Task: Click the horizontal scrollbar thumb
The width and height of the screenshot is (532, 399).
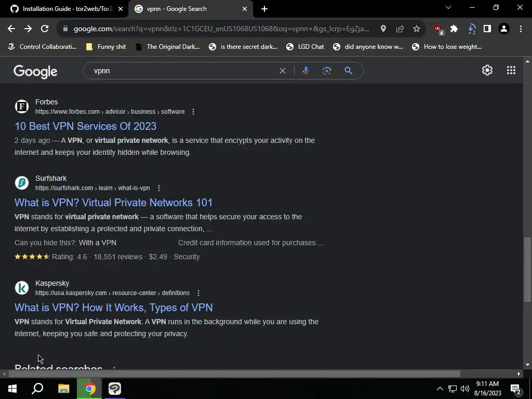Action: click(234, 374)
